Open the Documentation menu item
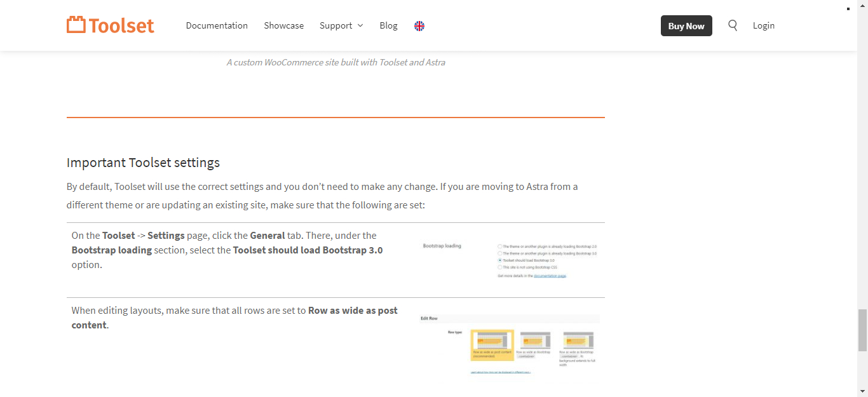This screenshot has width=868, height=397. coord(217,25)
